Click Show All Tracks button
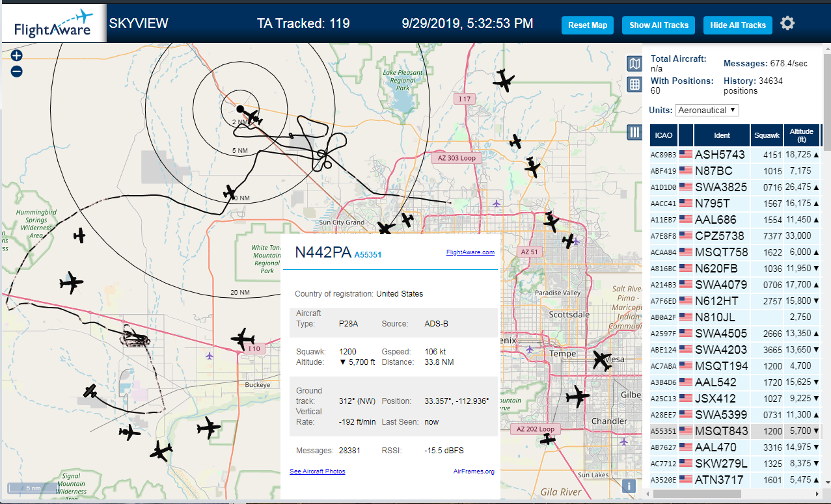Screen dimensions: 831x504 (x=659, y=25)
